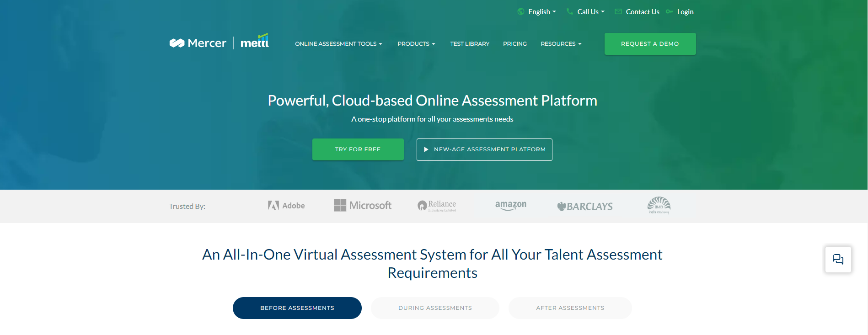Image resolution: width=868 pixels, height=335 pixels.
Task: Click the Microsoft logo
Action: tap(363, 206)
